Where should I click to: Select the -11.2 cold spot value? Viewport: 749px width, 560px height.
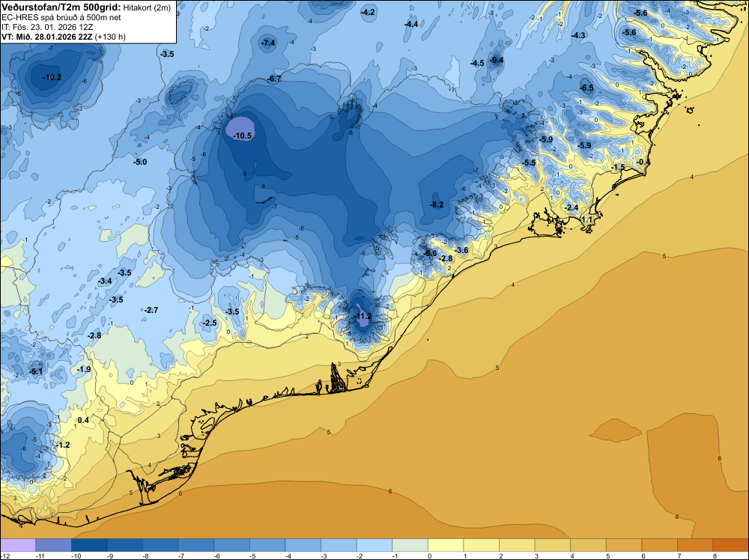coord(363,316)
